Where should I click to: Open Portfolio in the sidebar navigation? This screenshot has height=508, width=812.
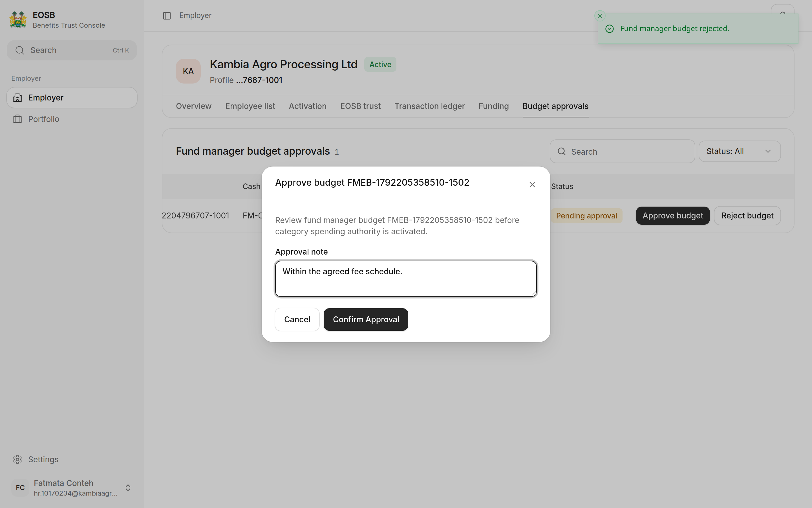(x=72, y=119)
